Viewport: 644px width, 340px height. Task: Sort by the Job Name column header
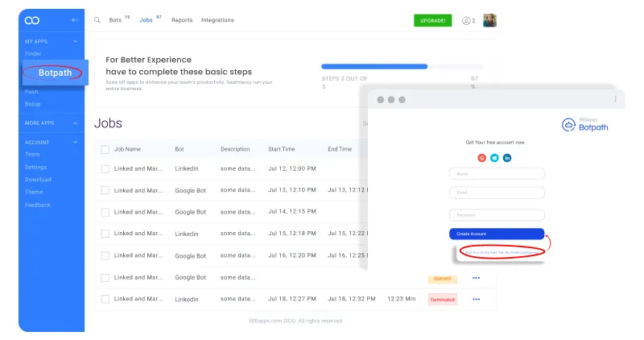pos(127,149)
